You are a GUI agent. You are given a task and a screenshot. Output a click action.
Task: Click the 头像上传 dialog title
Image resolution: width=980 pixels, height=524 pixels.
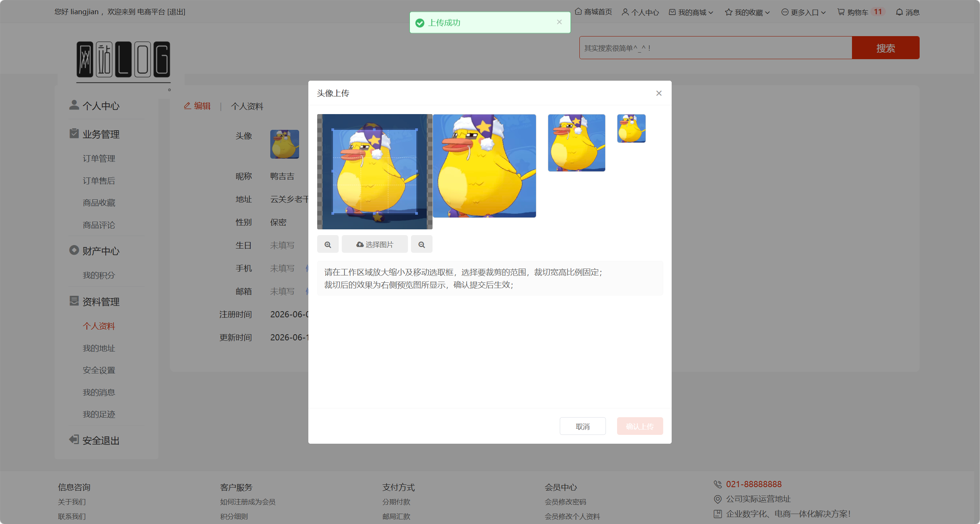[x=333, y=93]
